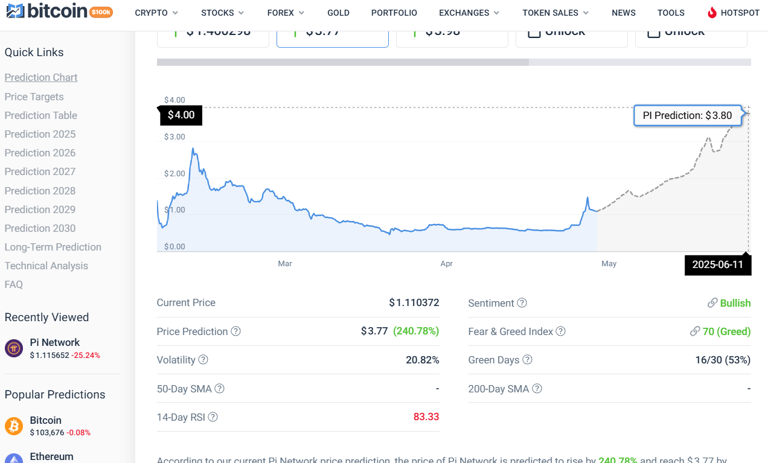Open the Stocks dropdown menu
This screenshot has height=463, width=768.
222,13
